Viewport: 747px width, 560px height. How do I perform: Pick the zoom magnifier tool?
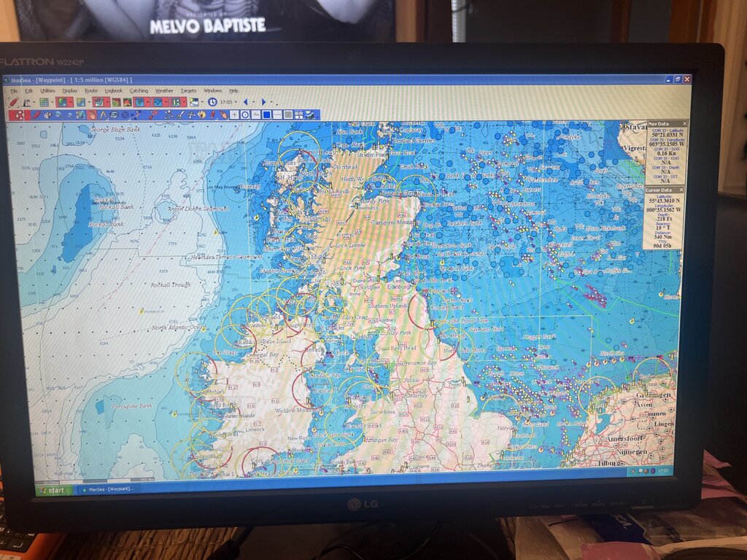click(x=58, y=114)
